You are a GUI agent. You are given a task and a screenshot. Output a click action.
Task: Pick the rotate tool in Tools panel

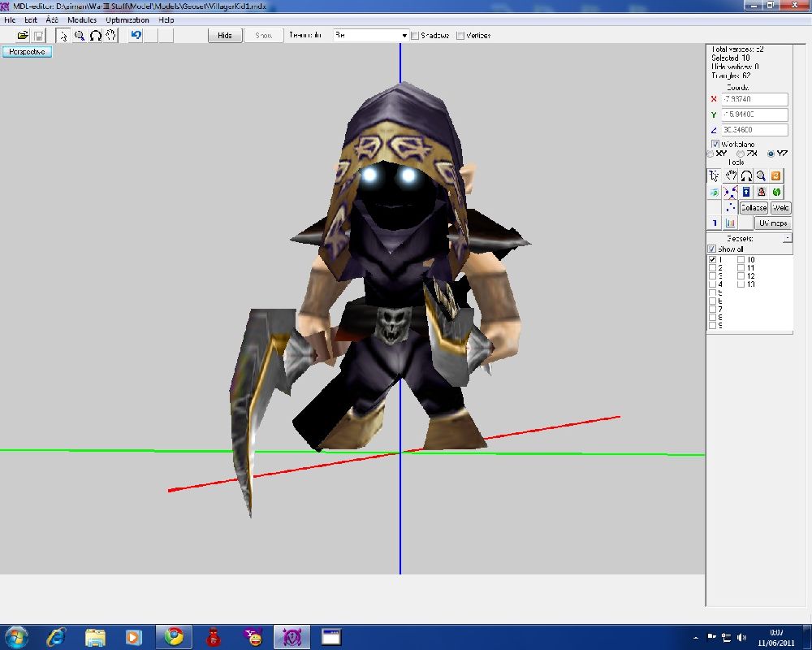(745, 175)
